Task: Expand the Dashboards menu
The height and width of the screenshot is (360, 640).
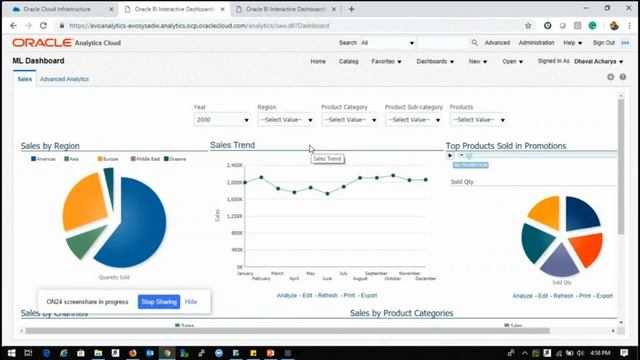Action: point(435,62)
